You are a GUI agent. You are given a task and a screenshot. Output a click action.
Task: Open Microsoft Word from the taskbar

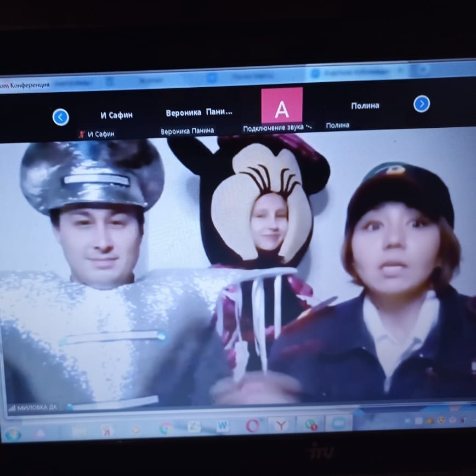[x=223, y=426]
